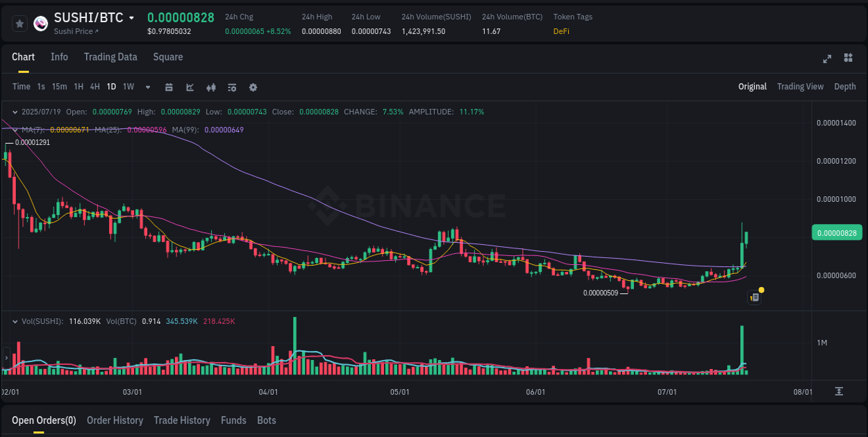Open the Order History tab
Image resolution: width=868 pixels, height=437 pixels.
tap(115, 420)
